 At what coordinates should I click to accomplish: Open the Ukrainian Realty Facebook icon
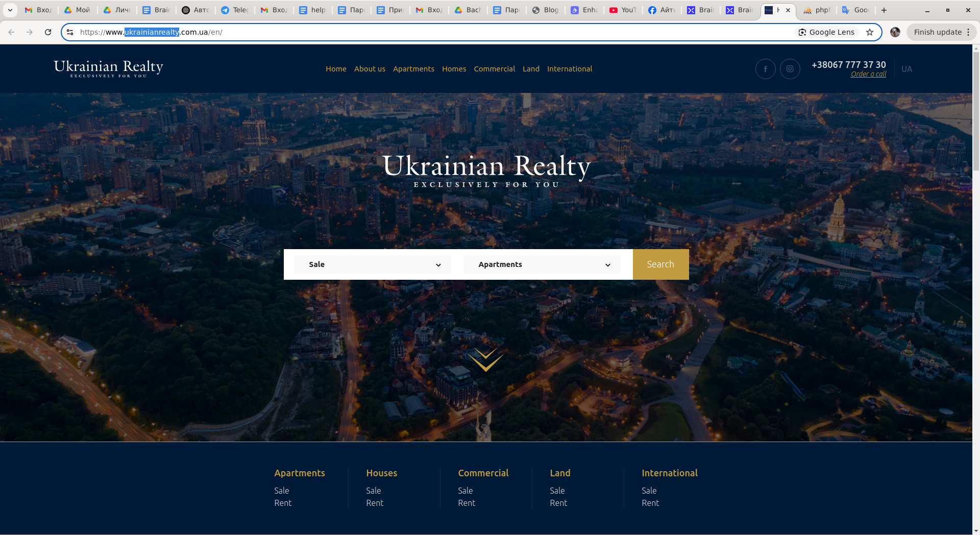pyautogui.click(x=765, y=68)
